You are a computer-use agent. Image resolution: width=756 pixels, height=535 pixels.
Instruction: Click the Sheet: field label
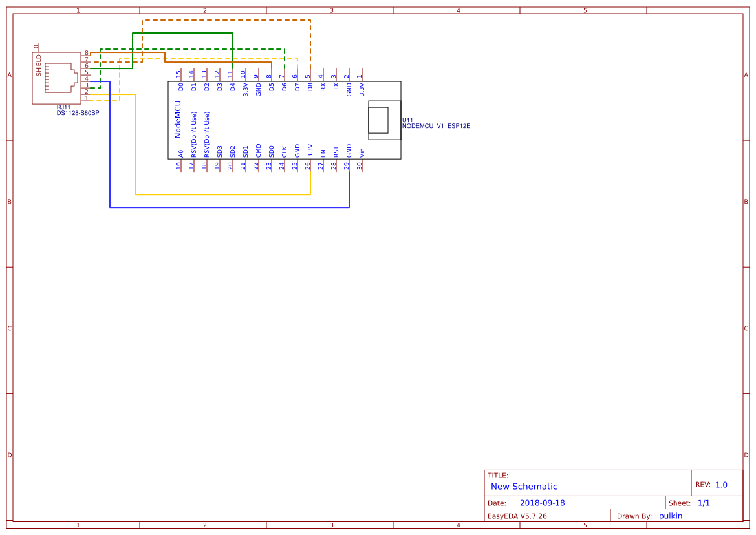pyautogui.click(x=680, y=503)
